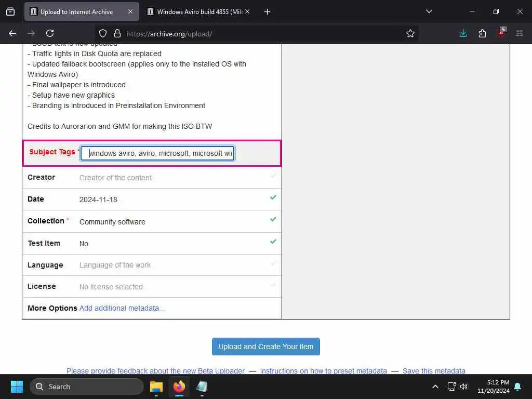Edit the Creator field placeholder

[115, 178]
